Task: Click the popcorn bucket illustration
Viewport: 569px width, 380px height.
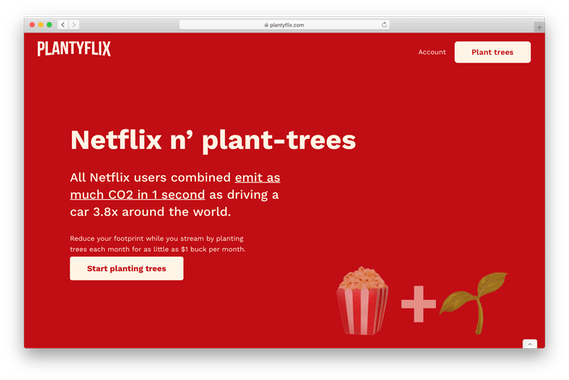Action: click(x=362, y=301)
